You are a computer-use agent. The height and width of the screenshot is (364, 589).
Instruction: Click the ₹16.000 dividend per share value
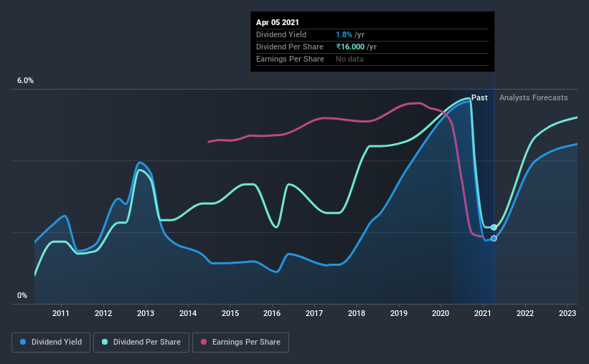point(350,47)
